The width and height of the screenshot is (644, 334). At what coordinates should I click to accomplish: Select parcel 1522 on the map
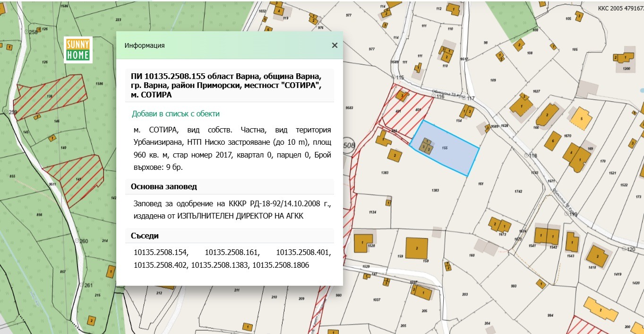point(624,185)
